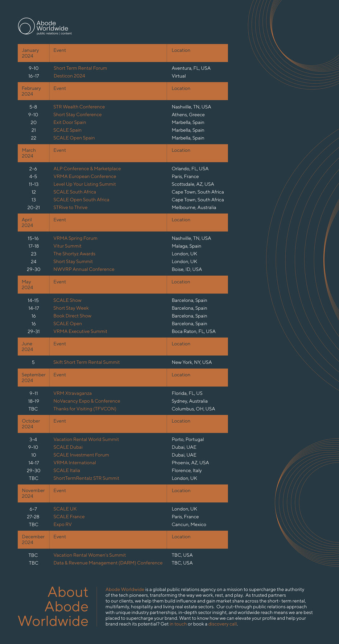339x644 pixels.
Task: Visit the VRMA Executive Summit link
Action: point(80,331)
